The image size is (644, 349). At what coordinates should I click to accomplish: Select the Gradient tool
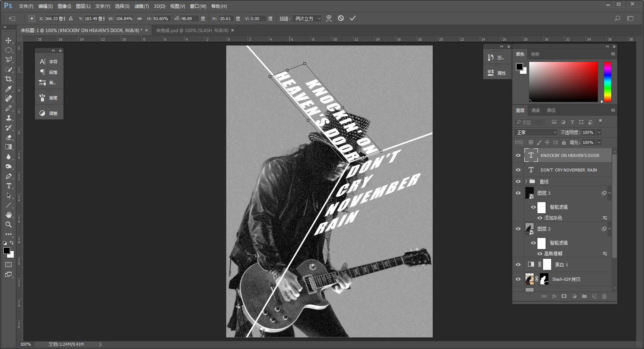coord(9,147)
